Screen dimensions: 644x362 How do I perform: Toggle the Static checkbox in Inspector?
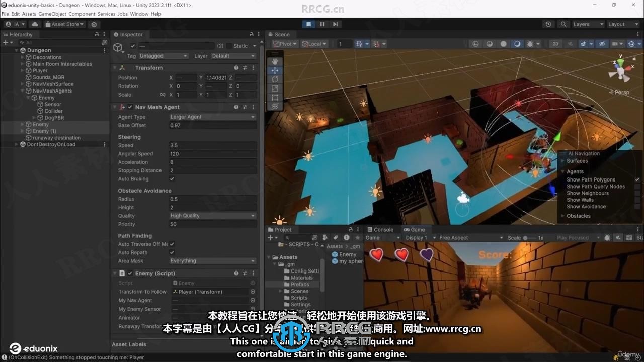click(x=229, y=46)
